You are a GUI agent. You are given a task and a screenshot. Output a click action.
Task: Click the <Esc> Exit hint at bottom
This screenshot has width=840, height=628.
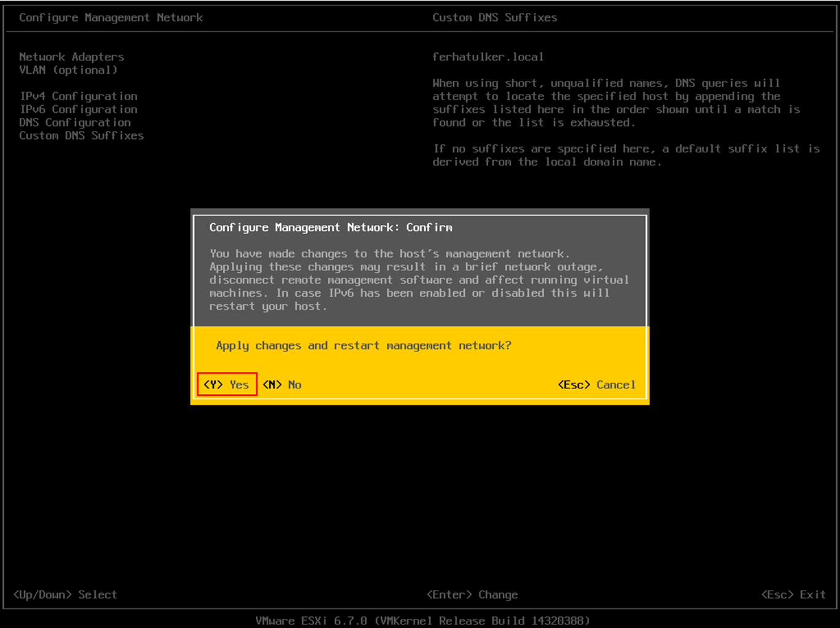[x=793, y=595]
